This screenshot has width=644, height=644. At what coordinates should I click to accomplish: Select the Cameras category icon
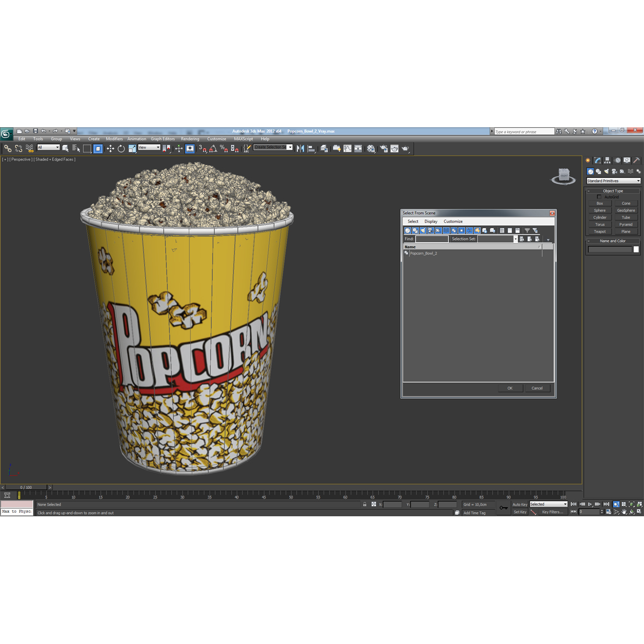tap(614, 171)
